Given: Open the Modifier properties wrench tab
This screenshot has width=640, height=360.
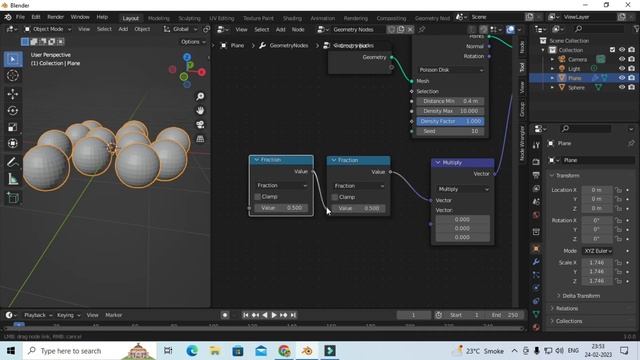Looking at the screenshot, I should [x=536, y=262].
